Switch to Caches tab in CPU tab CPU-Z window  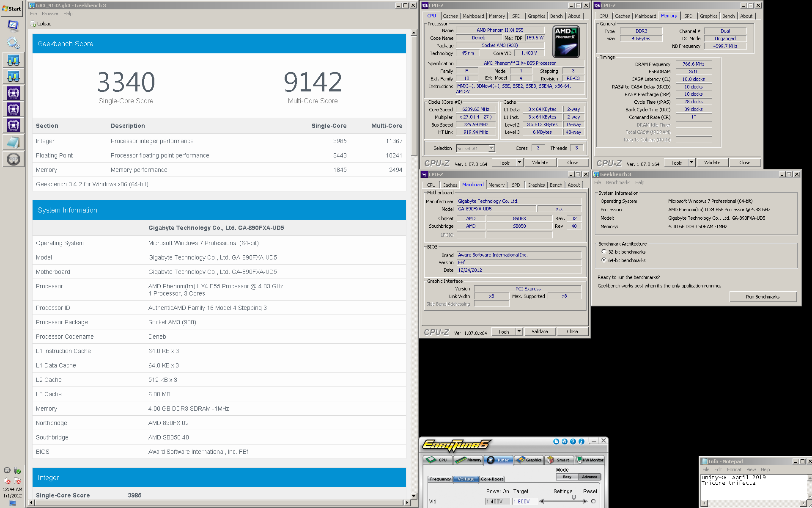(450, 16)
